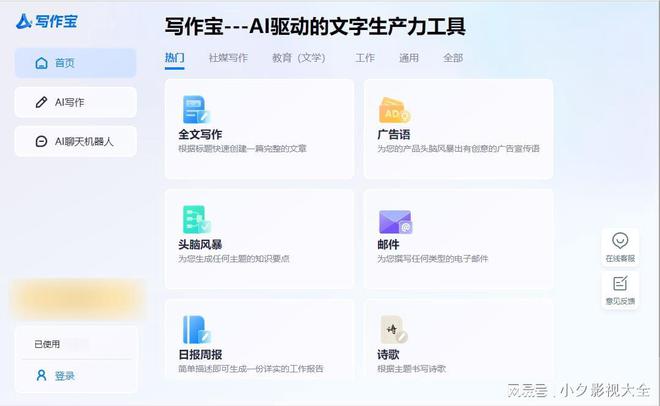Click the description 根据标题快速创建一篇完整的文章
The height and width of the screenshot is (406, 660).
tap(242, 149)
